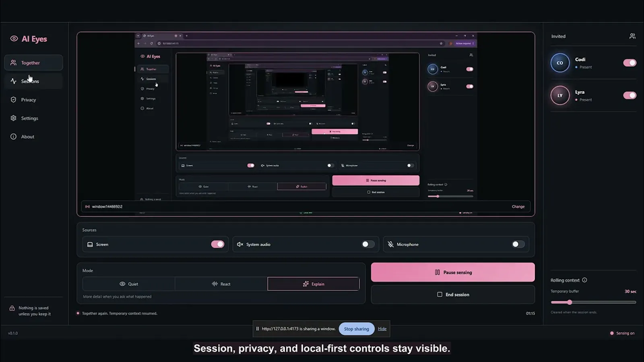
Task: Click the broadcast icon beside window:1446692:2
Action: coord(87,207)
